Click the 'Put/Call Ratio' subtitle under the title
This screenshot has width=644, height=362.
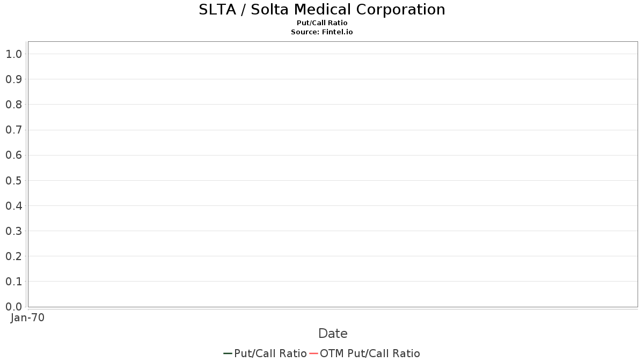pyautogui.click(x=322, y=23)
